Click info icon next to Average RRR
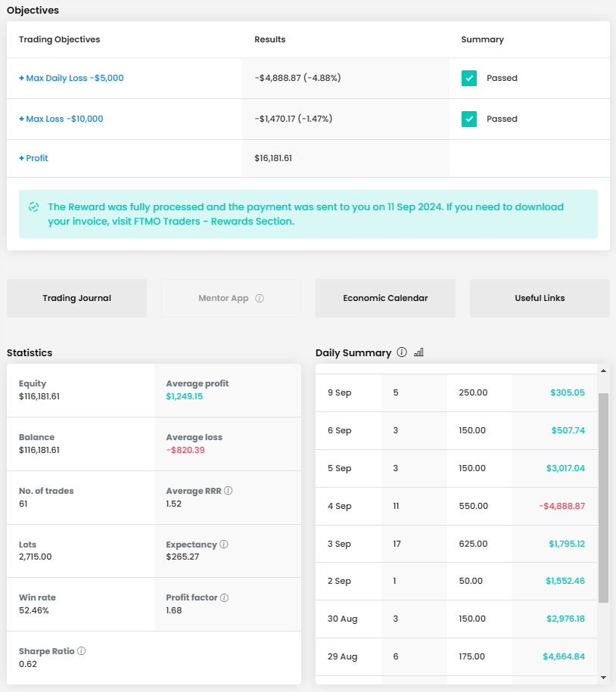This screenshot has width=616, height=692. tap(229, 491)
